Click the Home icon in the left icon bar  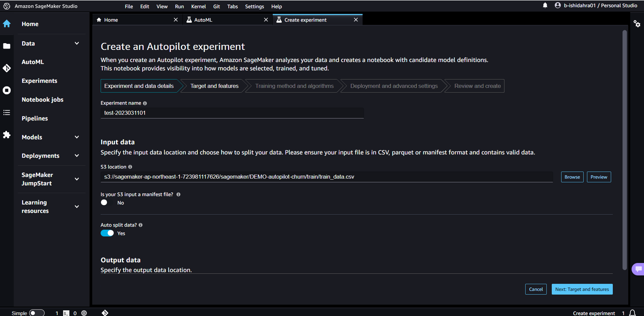point(7,24)
